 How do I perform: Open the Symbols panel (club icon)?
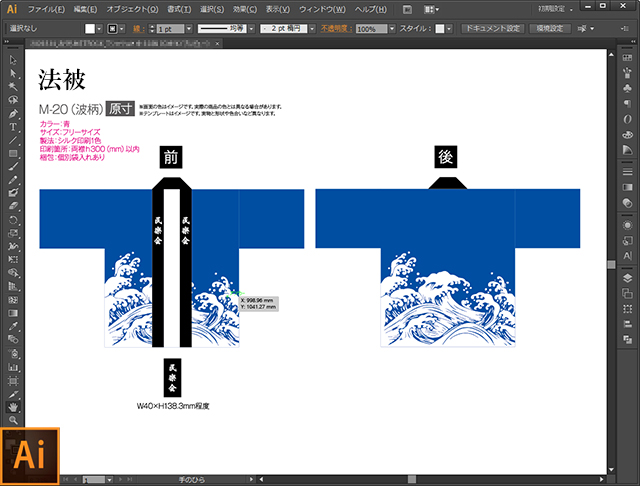click(627, 88)
